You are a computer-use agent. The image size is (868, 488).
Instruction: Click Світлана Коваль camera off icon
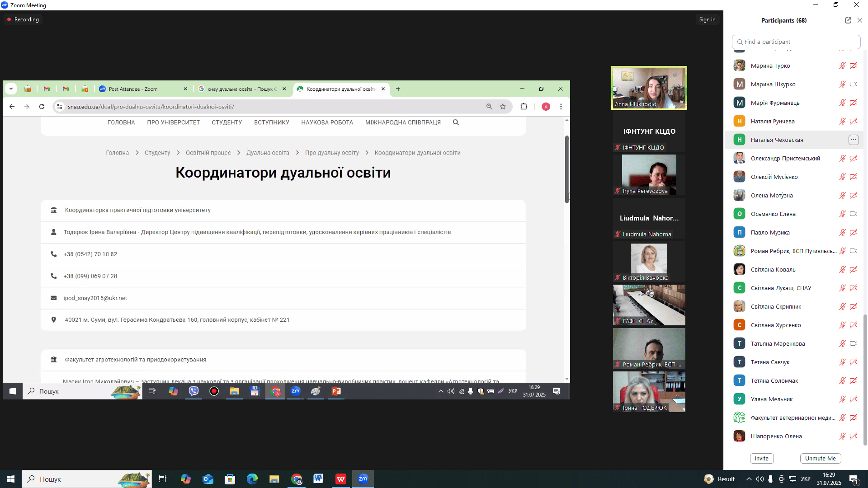click(x=854, y=269)
